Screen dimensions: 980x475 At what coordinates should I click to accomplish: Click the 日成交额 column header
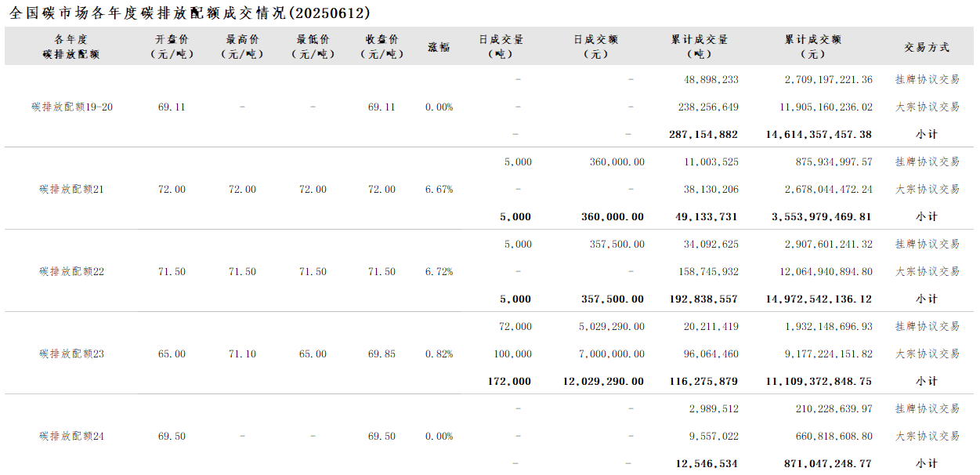[595, 46]
